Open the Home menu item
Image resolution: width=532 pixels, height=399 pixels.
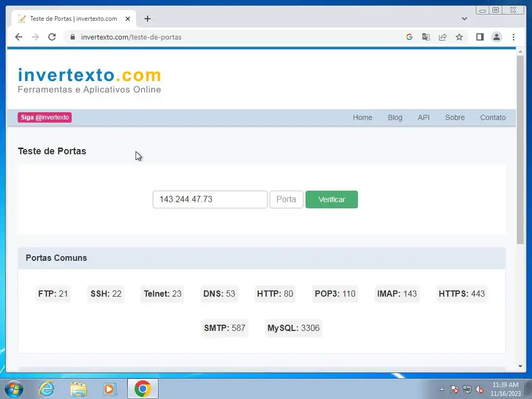pyautogui.click(x=362, y=117)
